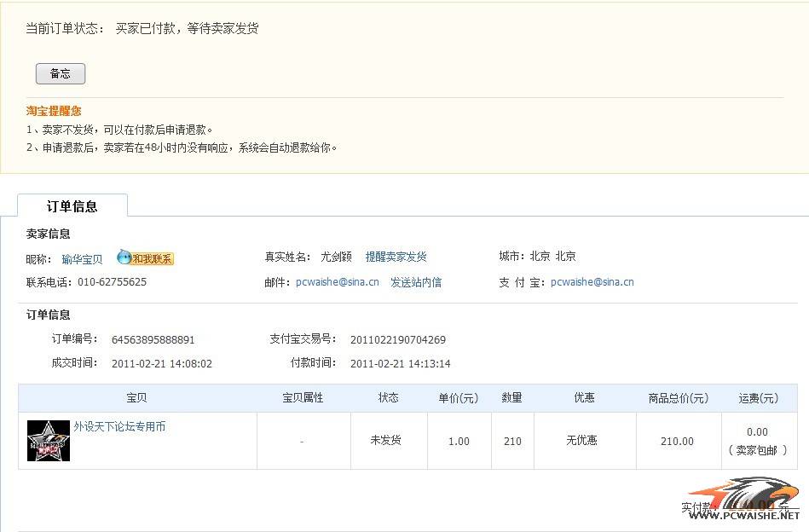Click the 提醒卖家发货 link
The width and height of the screenshot is (809, 532).
pyautogui.click(x=396, y=257)
